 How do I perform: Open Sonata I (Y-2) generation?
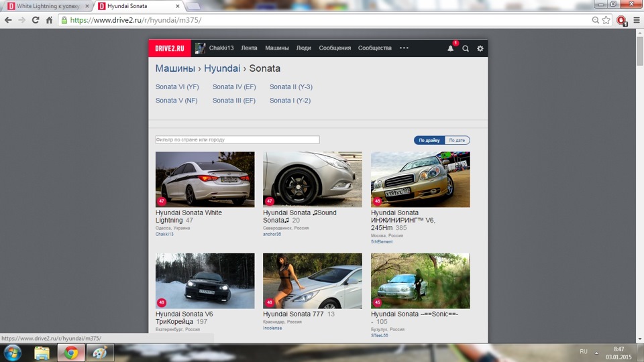[x=290, y=101]
